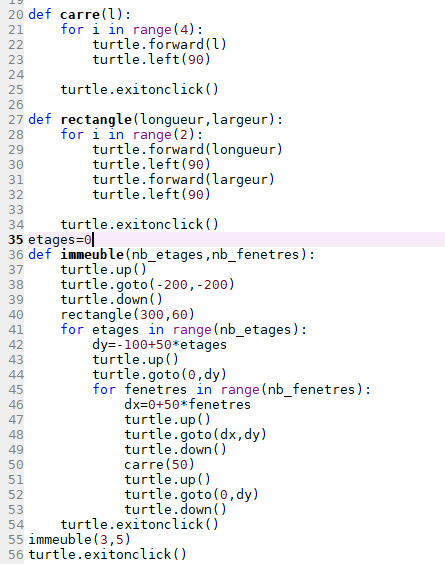
Task: Click the last 'turtle.exitonclick()' on line 56
Action: pyautogui.click(x=108, y=555)
